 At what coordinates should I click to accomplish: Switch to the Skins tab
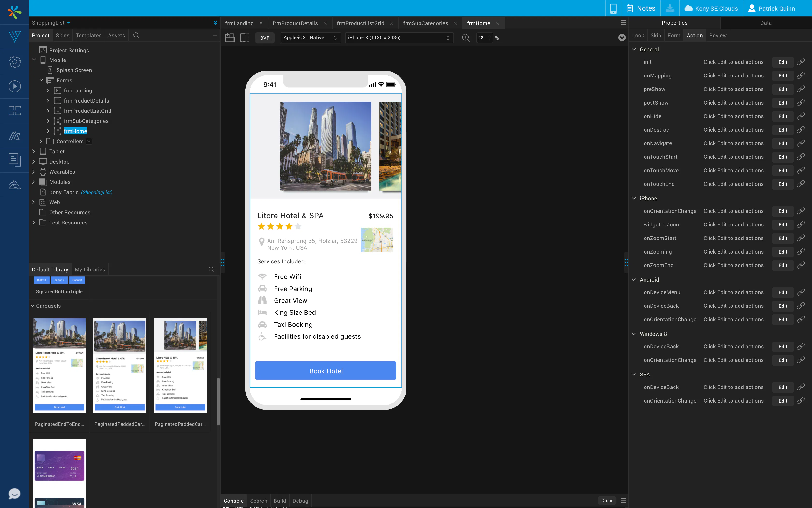click(62, 35)
